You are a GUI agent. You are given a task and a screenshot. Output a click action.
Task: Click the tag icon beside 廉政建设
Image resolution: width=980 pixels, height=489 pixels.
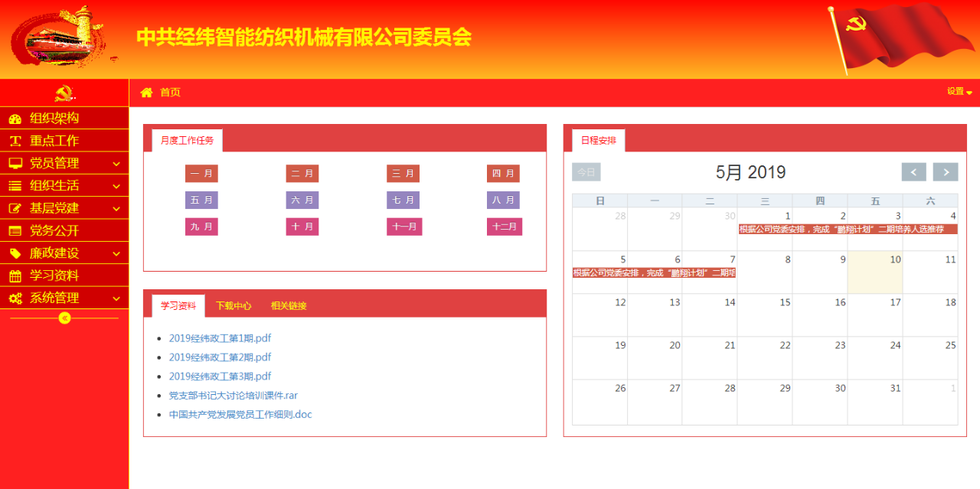pyautogui.click(x=15, y=253)
